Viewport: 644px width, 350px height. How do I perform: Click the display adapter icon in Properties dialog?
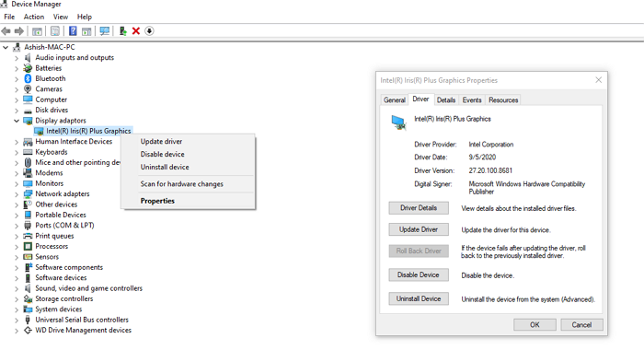[398, 123]
